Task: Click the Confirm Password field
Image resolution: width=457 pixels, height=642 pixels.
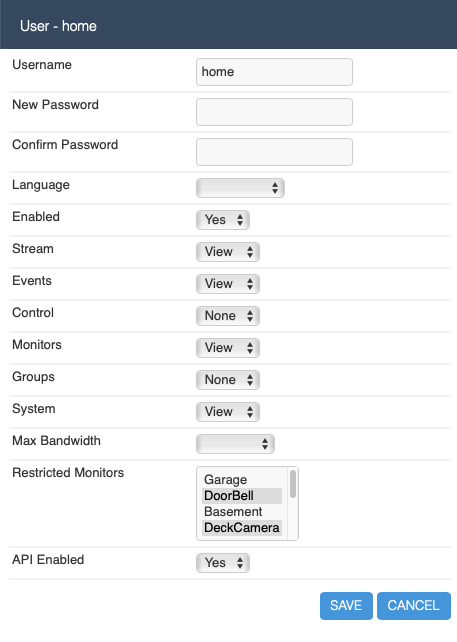Action: pyautogui.click(x=274, y=152)
